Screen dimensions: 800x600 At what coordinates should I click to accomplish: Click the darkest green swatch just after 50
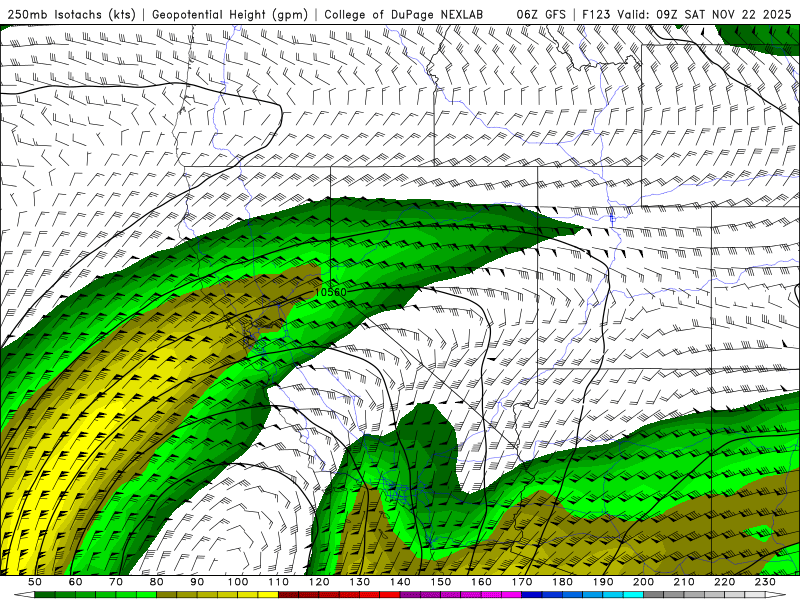click(44, 595)
